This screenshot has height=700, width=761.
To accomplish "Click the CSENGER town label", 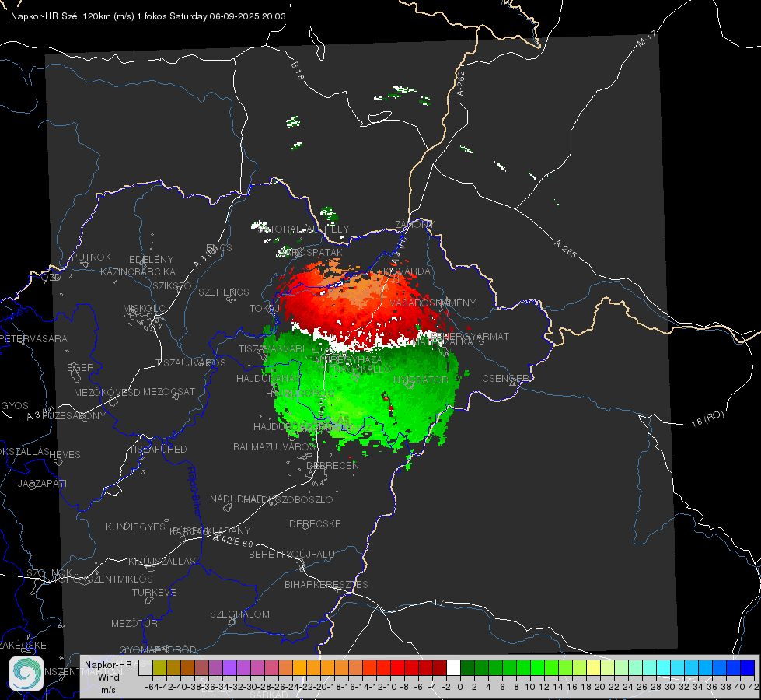I will 505,379.
